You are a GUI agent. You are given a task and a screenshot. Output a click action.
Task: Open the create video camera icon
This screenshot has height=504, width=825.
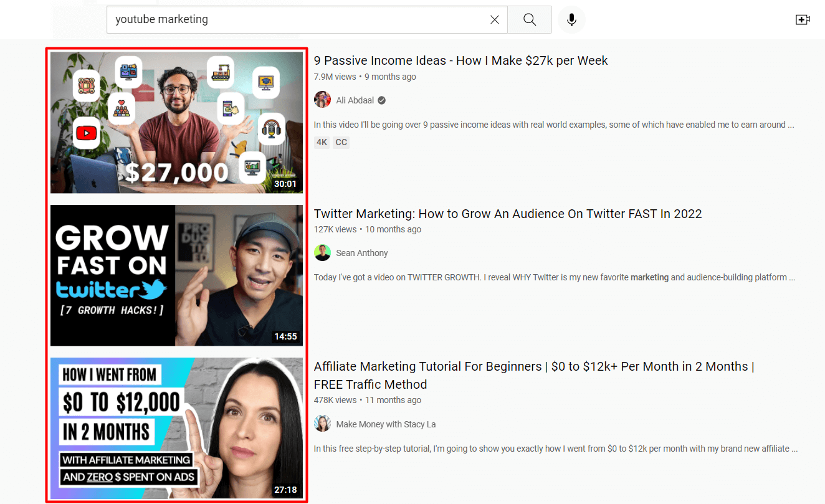[803, 20]
